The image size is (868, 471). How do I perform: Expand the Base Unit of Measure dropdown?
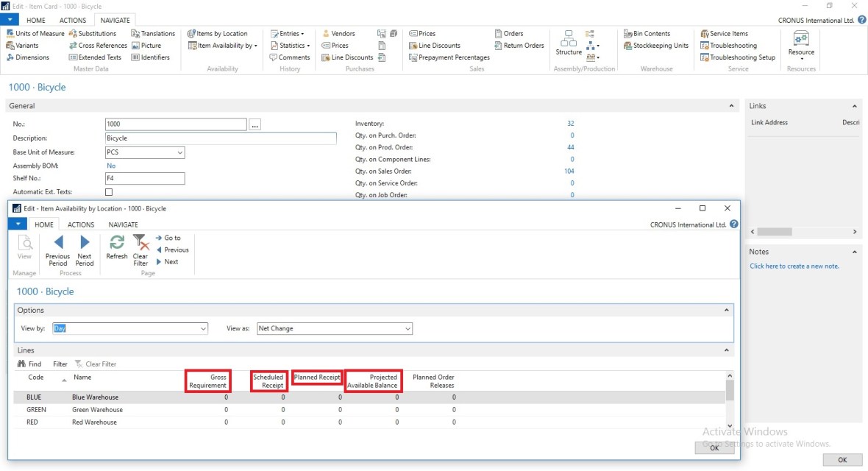(180, 153)
